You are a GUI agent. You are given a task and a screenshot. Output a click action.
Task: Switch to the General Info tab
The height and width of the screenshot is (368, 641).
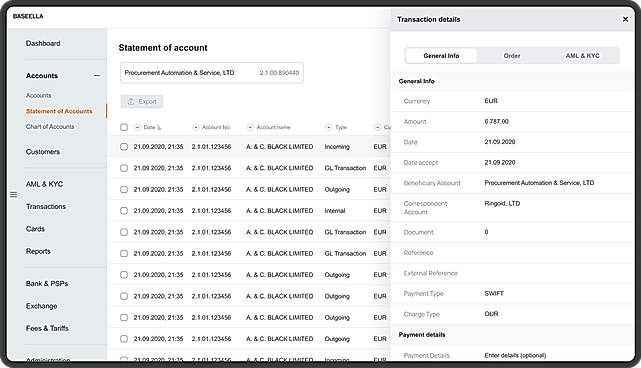pos(441,56)
